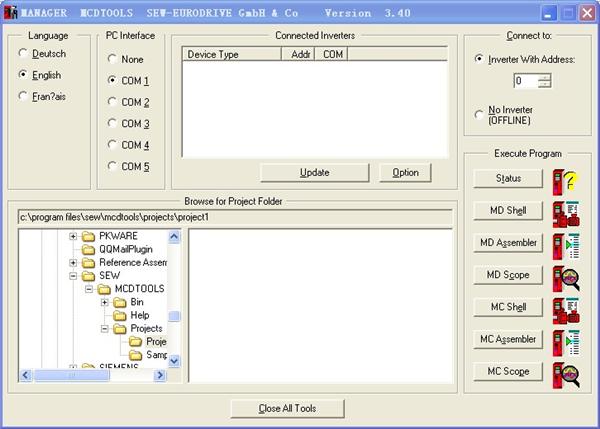
Task: Click the PKWARE folder icon
Action: [x=88, y=236]
